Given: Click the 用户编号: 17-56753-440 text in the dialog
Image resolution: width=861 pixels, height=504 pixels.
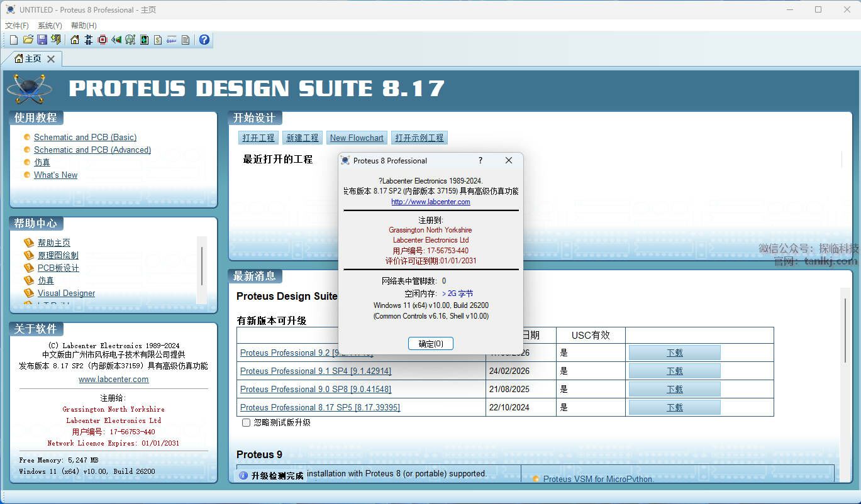Looking at the screenshot, I should click(431, 250).
